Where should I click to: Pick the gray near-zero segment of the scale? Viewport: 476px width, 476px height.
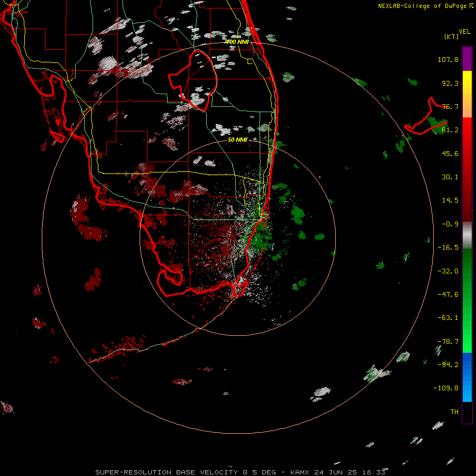coord(467,235)
